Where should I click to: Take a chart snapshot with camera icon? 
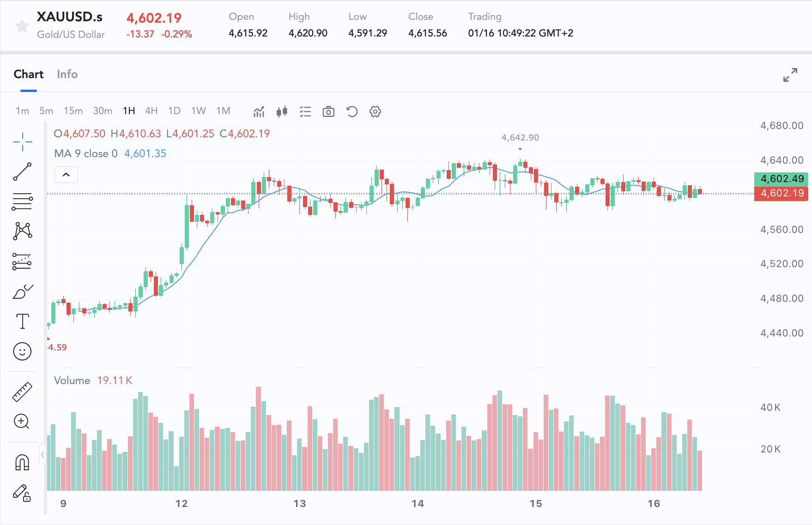[328, 111]
